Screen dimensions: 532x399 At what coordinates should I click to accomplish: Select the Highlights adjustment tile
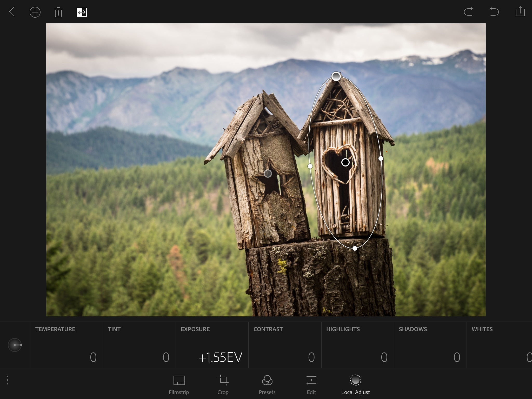(x=357, y=345)
